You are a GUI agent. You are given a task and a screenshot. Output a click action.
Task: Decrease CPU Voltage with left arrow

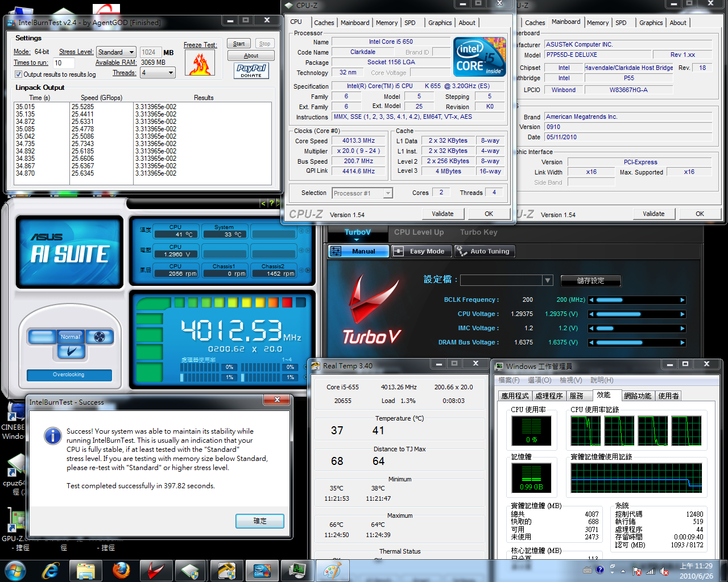pyautogui.click(x=591, y=314)
